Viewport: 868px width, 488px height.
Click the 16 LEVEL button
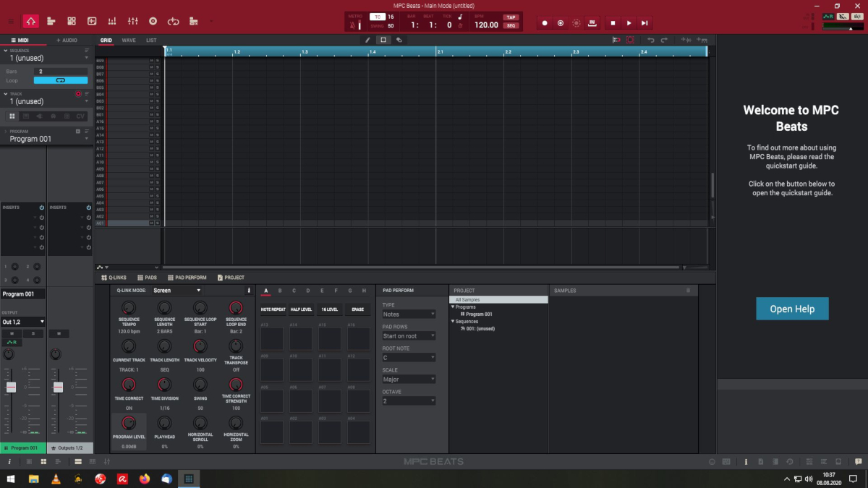(329, 309)
